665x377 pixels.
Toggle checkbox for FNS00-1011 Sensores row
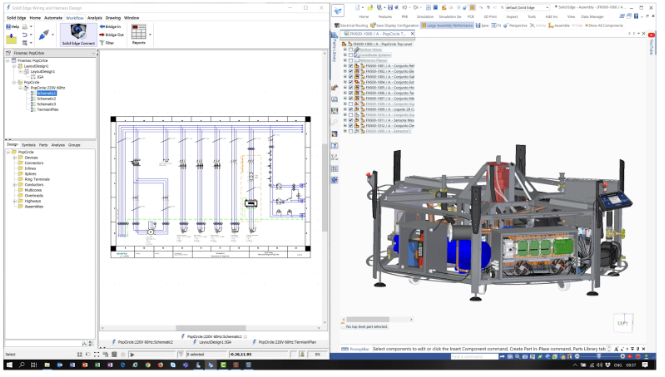[x=351, y=120]
